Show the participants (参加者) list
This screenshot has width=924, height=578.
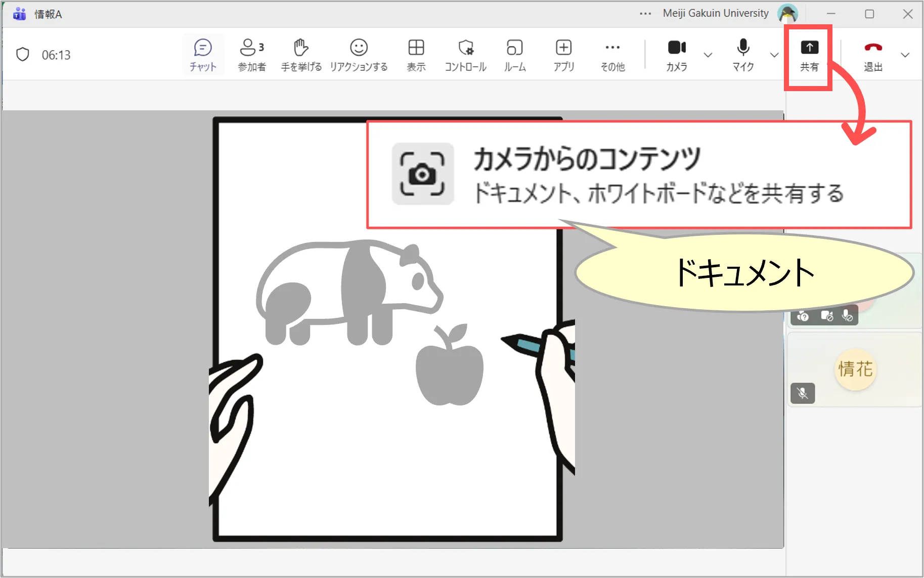pos(251,55)
